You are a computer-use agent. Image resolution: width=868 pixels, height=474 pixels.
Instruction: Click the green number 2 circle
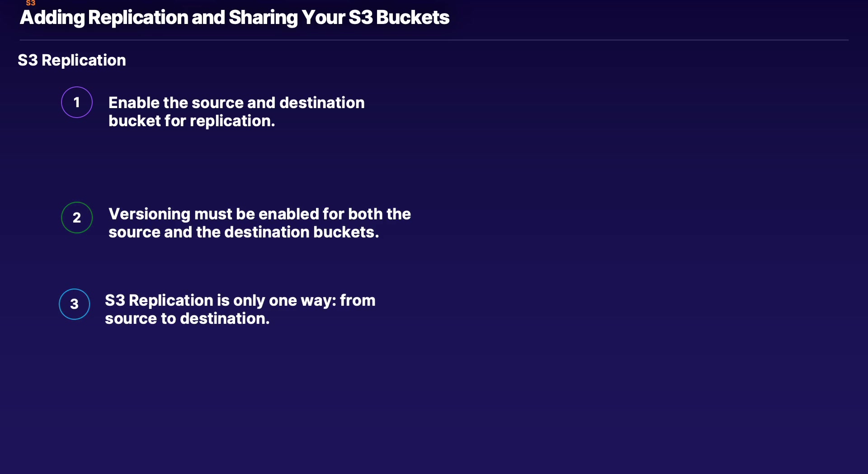click(x=77, y=218)
